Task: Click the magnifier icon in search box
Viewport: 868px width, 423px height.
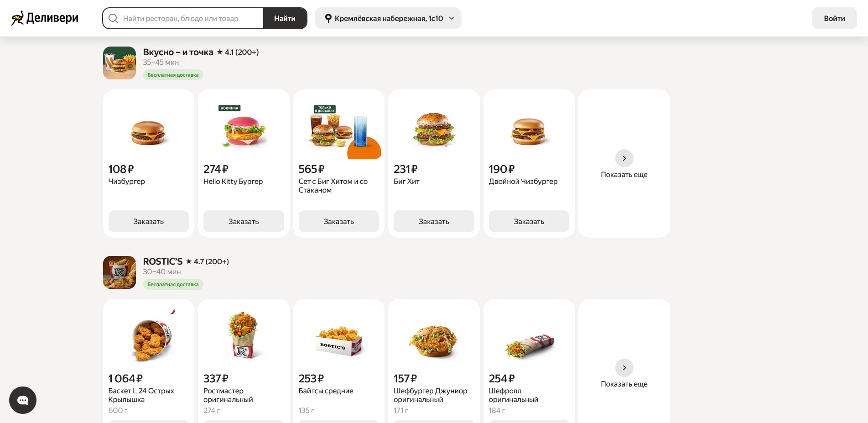Action: point(113,18)
